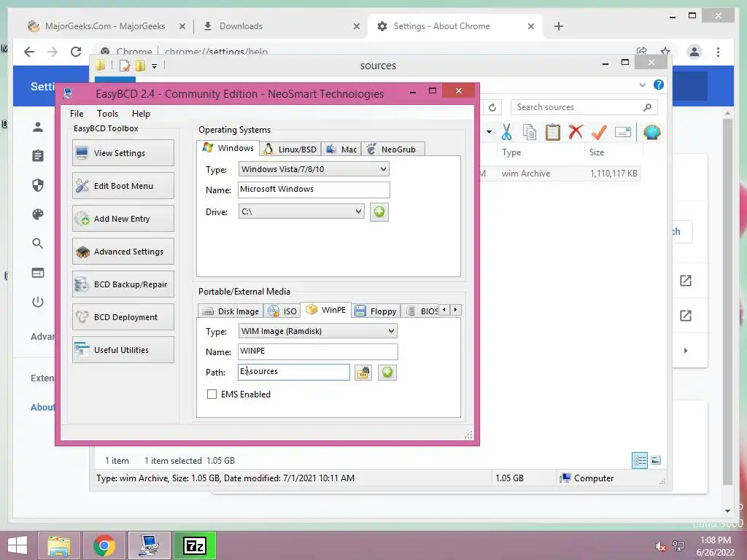Click Copy icon in sources window
This screenshot has width=747, height=560.
(530, 132)
